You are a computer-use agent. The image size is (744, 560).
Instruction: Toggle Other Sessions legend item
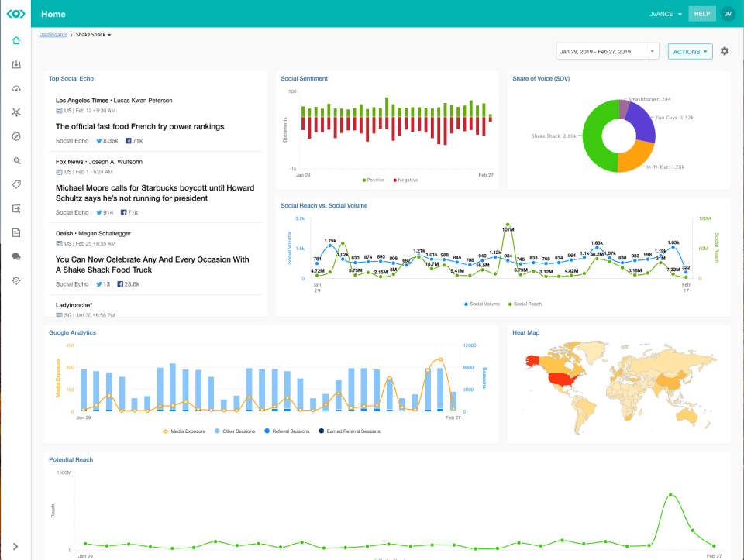click(x=235, y=431)
